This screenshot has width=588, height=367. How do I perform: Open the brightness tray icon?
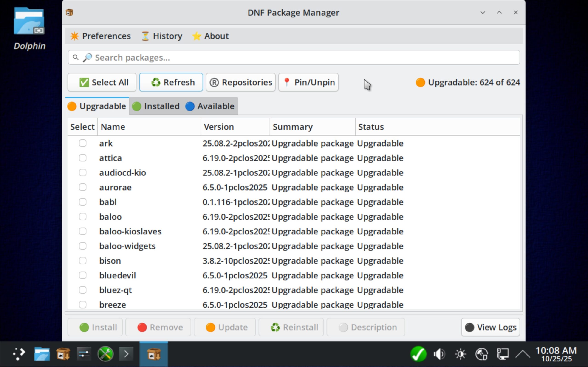(461, 354)
